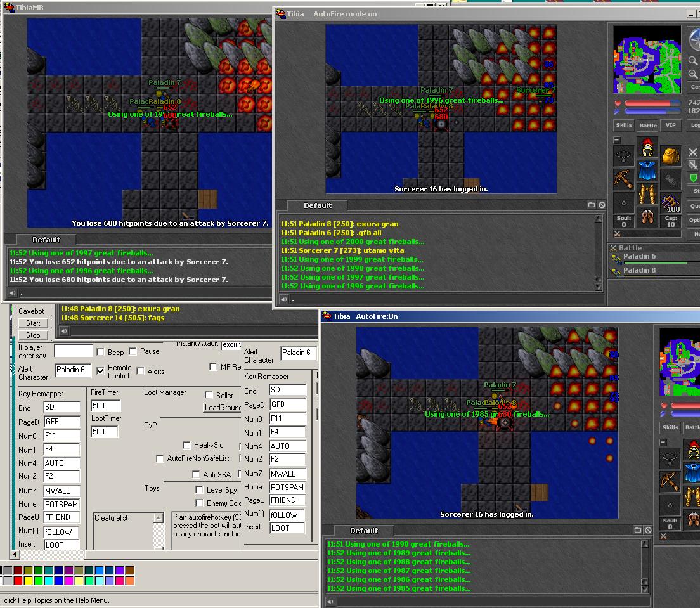Click the 'If player enter say' text box

tap(74, 351)
